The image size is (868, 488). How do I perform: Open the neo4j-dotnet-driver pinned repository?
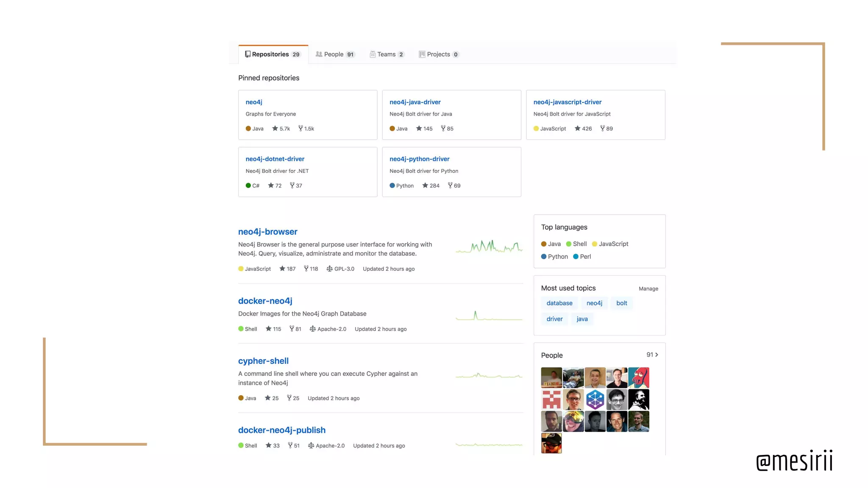click(275, 159)
